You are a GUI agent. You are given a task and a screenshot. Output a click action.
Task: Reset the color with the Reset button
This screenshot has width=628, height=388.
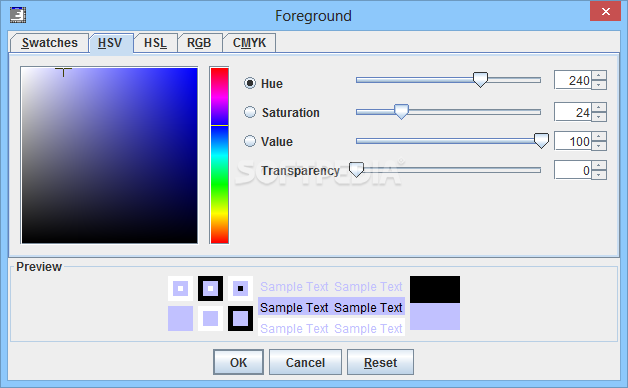pos(380,362)
